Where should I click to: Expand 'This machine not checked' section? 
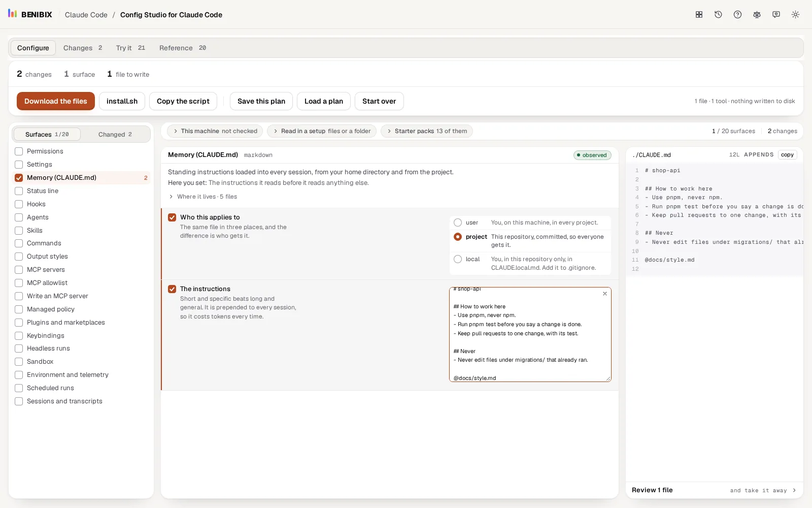click(215, 131)
